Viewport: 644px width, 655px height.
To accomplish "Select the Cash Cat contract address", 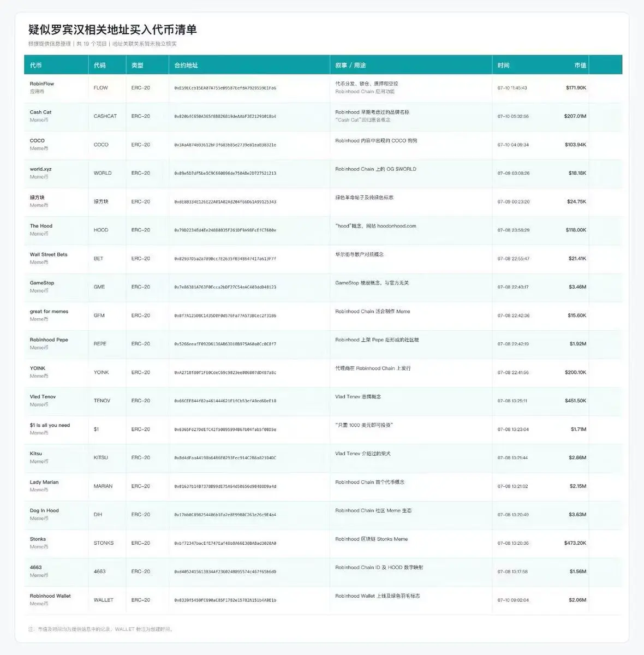I will 225,116.
